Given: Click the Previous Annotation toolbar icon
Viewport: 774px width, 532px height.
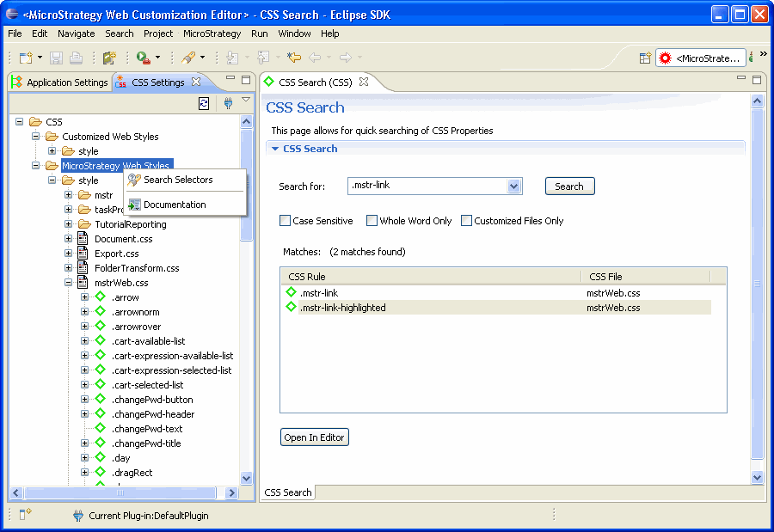Looking at the screenshot, I should 263,58.
